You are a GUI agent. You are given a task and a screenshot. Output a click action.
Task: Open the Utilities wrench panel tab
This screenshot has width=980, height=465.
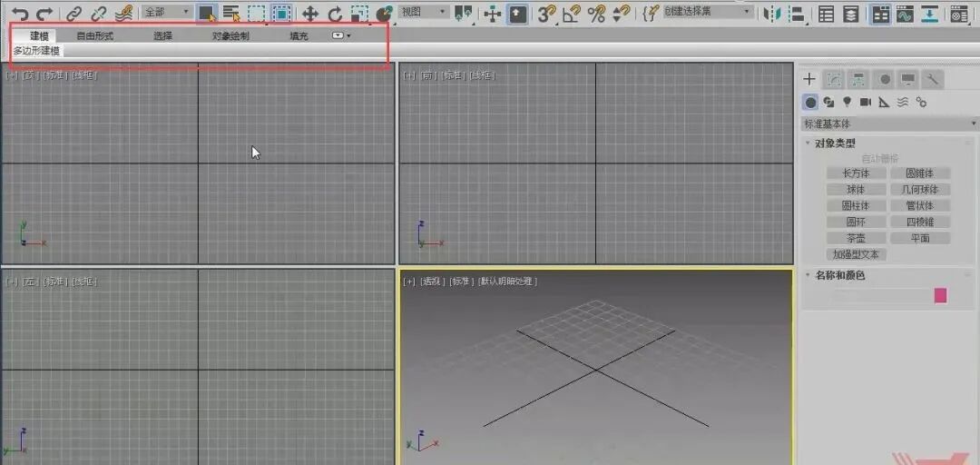933,79
